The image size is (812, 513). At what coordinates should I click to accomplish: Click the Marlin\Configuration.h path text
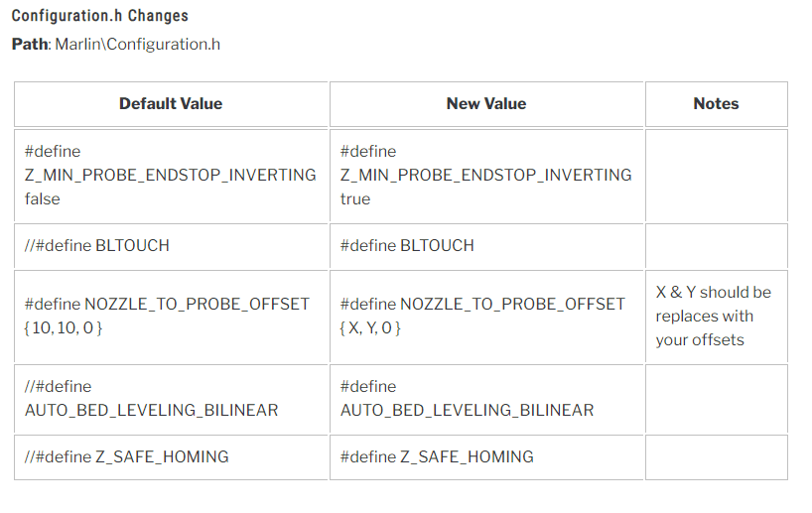tap(138, 45)
